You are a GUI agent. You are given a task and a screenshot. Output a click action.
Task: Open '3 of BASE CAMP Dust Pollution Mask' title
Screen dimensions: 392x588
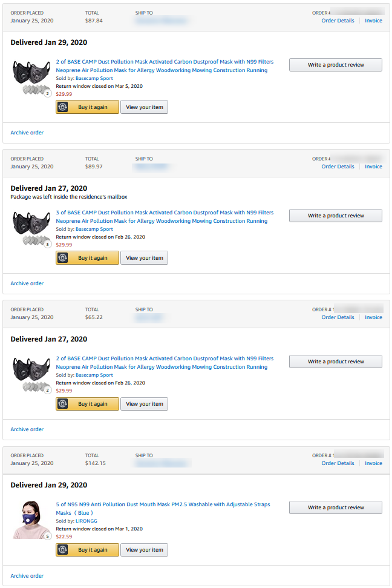click(165, 213)
